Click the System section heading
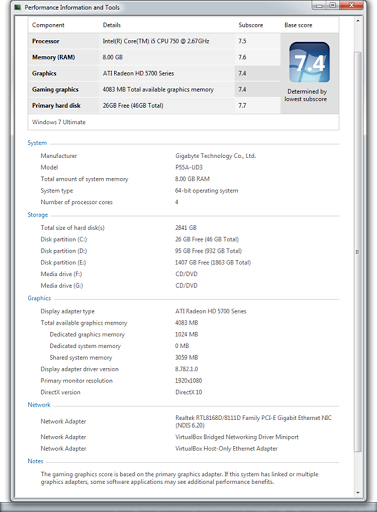This screenshot has width=377, height=512. point(37,143)
